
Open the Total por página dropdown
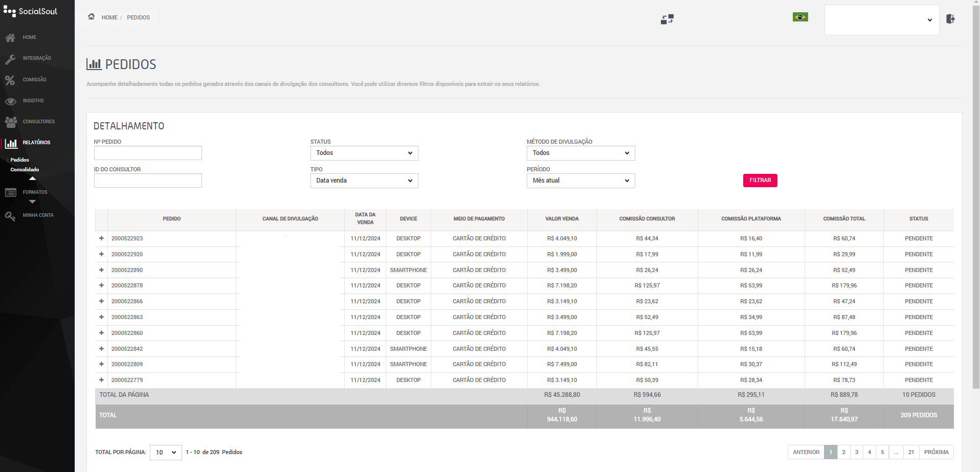pos(166,452)
